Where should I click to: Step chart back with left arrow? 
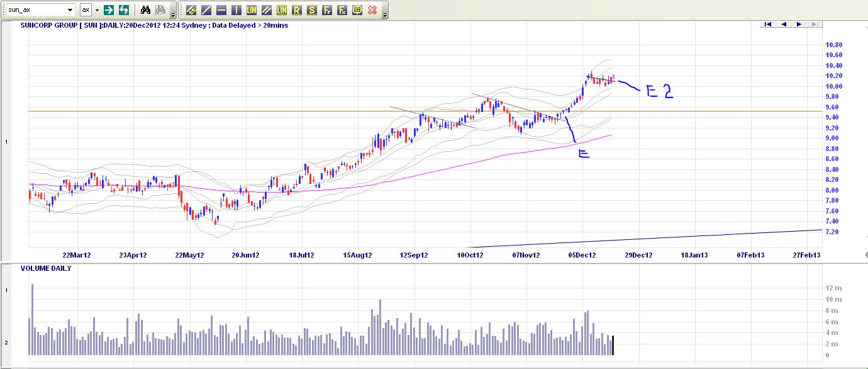coord(784,24)
